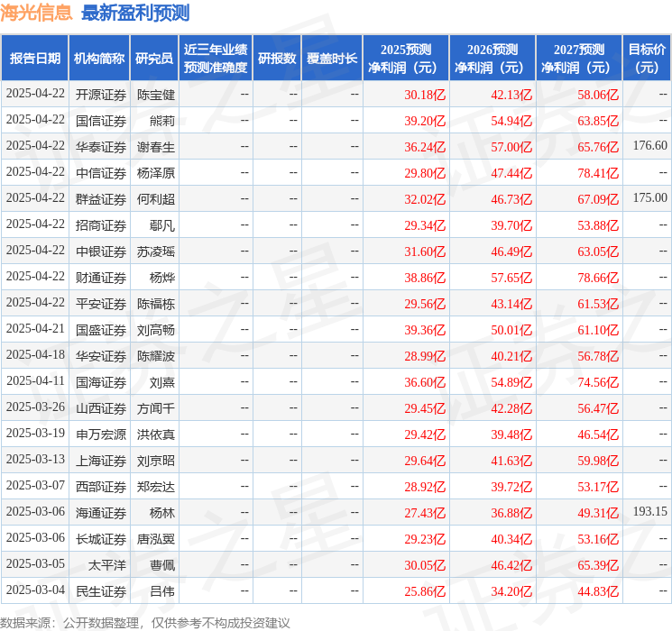Select 上海证券 institution cell
The height and width of the screenshot is (631, 672).
(x=101, y=461)
